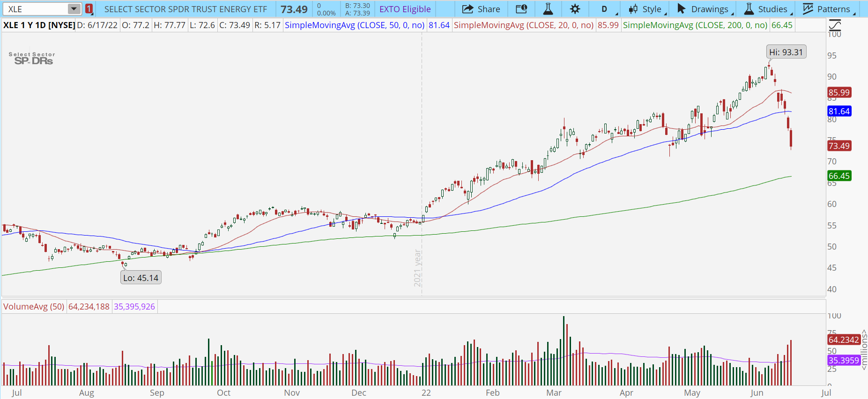Click the Hi: 93.31 price bubble
Image resolution: width=868 pixels, height=399 pixels.
coord(786,52)
